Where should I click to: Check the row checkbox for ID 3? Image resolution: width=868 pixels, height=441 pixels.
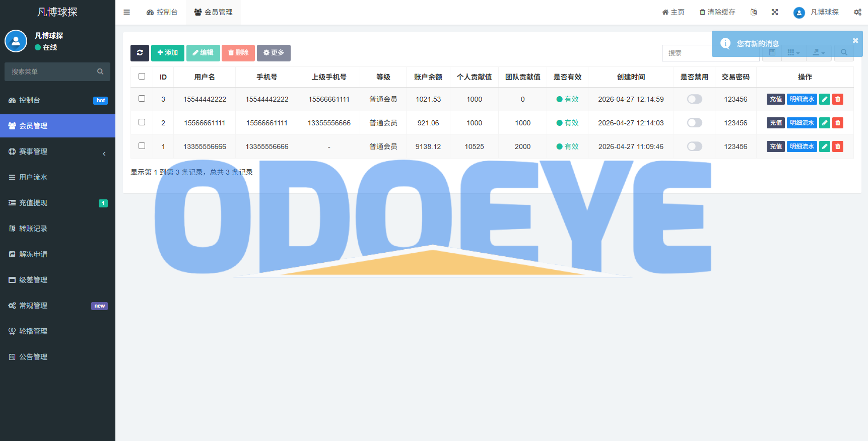click(x=142, y=99)
